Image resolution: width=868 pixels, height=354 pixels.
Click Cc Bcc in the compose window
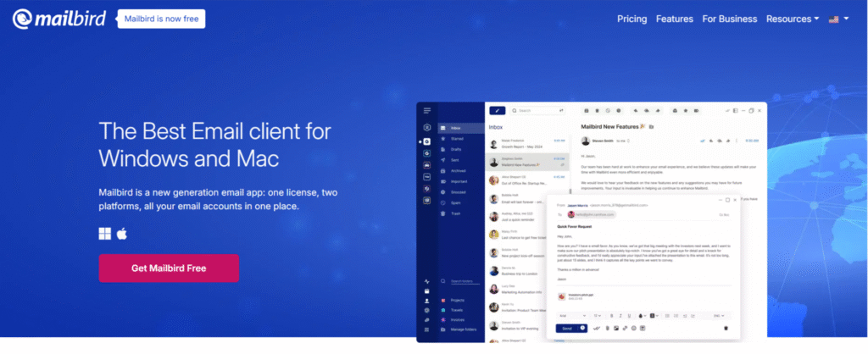724,214
